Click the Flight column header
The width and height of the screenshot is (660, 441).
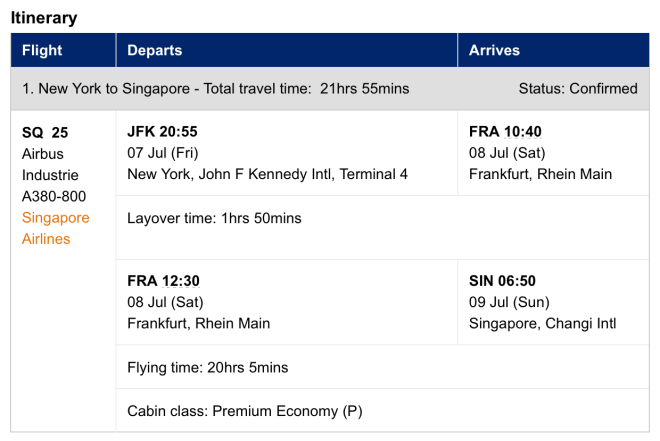coord(42,50)
